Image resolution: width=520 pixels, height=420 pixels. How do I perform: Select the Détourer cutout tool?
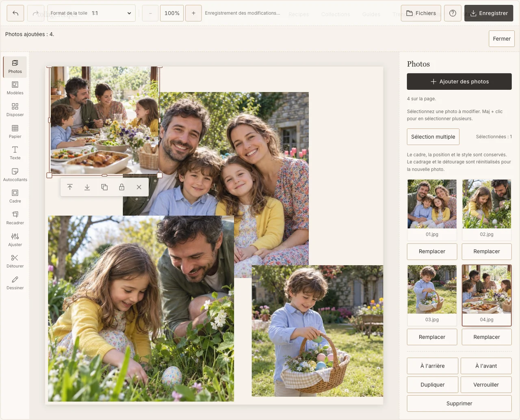tap(15, 262)
